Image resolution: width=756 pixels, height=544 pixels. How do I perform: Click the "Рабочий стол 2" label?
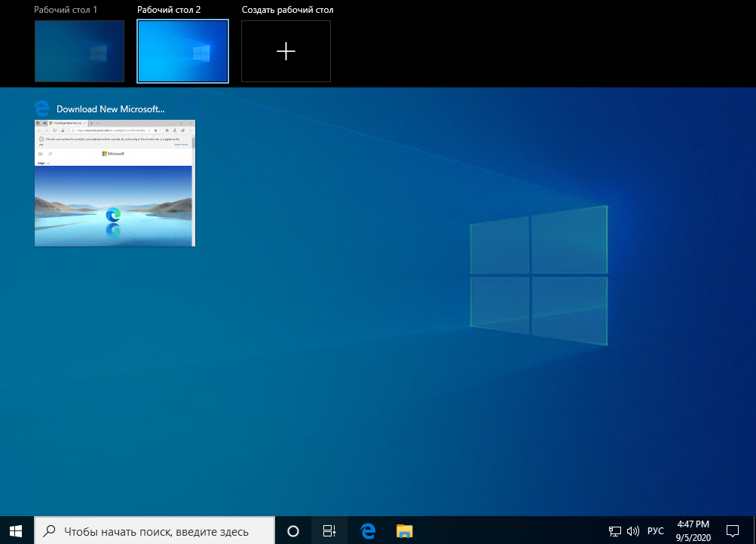coord(168,11)
